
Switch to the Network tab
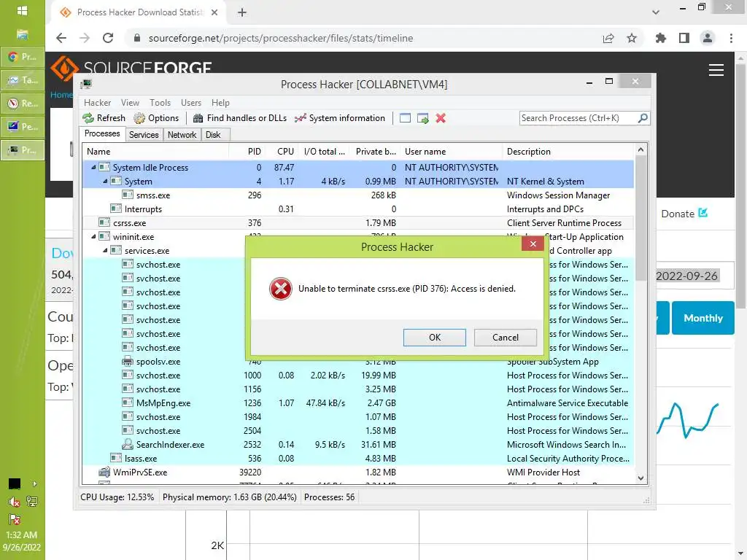[x=182, y=135]
